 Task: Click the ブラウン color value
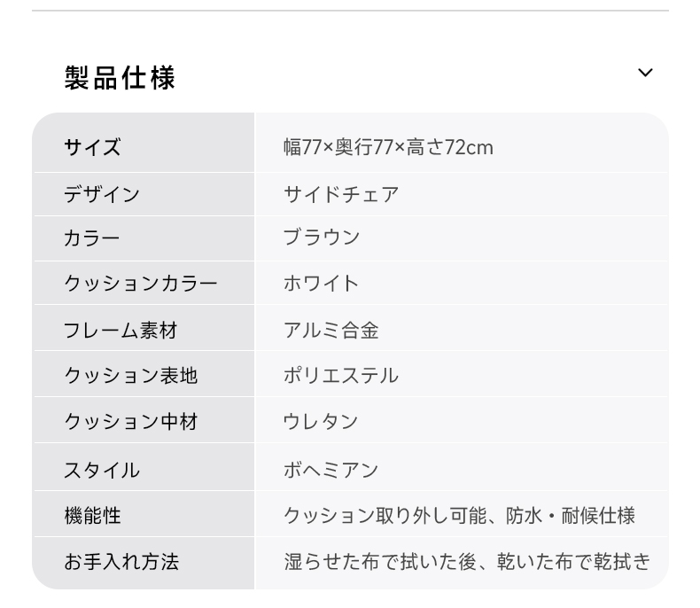coord(322,237)
